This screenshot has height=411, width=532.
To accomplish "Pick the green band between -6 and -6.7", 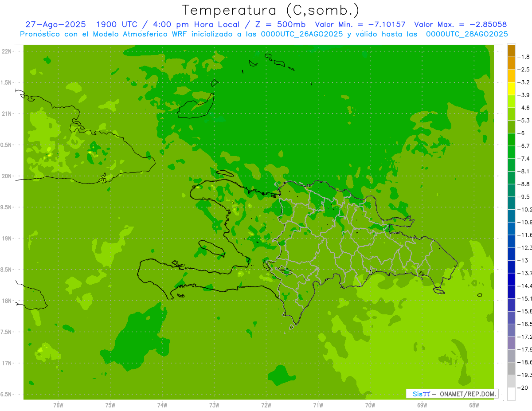I will coord(511,140).
